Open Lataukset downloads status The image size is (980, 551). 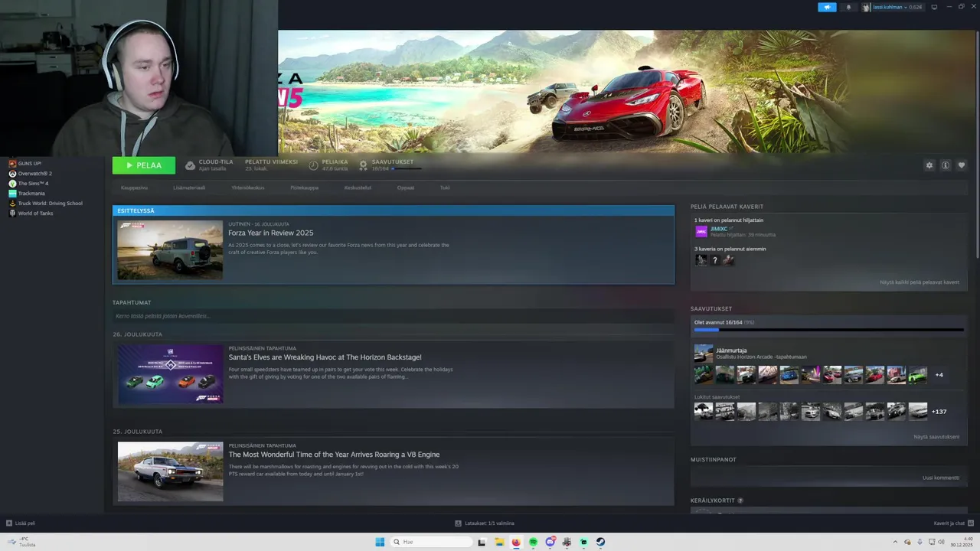pyautogui.click(x=485, y=523)
